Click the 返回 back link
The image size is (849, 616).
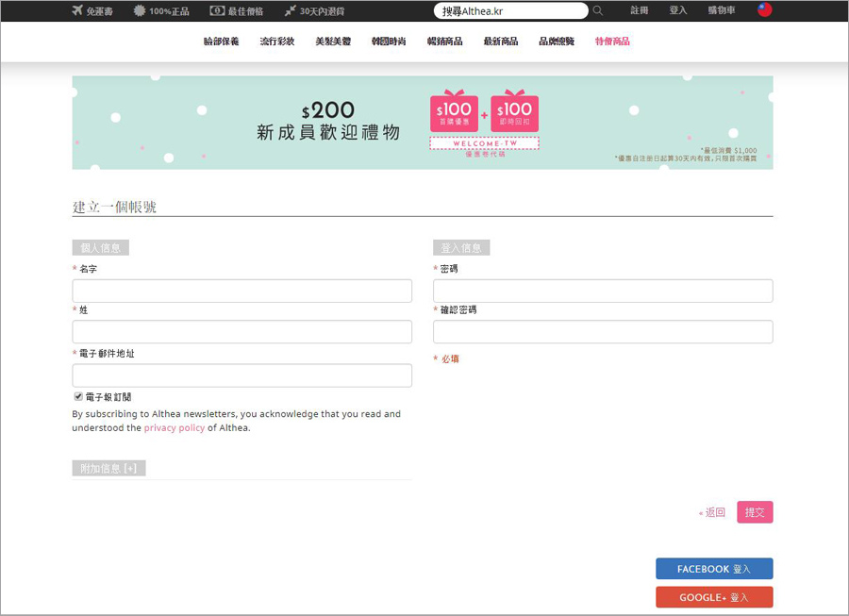(x=712, y=512)
